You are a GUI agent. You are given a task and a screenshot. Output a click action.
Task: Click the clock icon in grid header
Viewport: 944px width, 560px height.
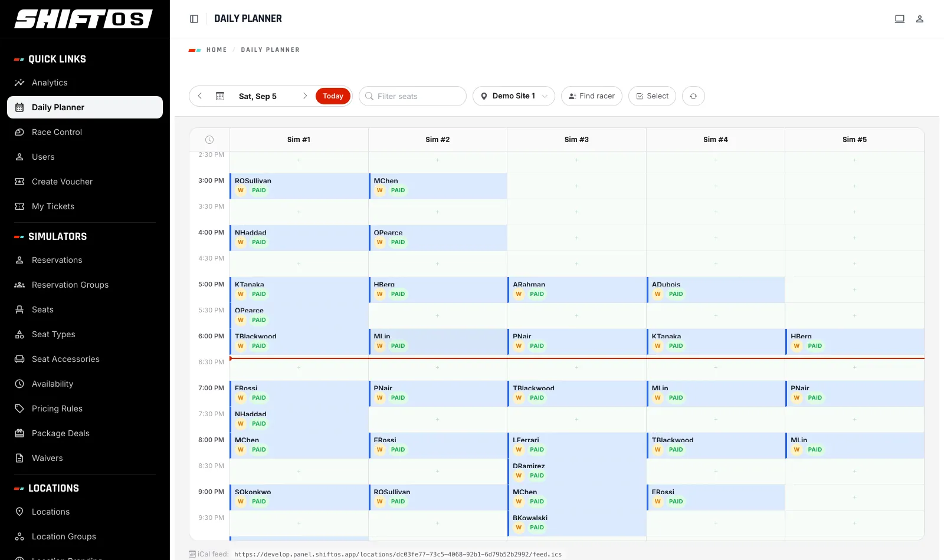click(209, 140)
